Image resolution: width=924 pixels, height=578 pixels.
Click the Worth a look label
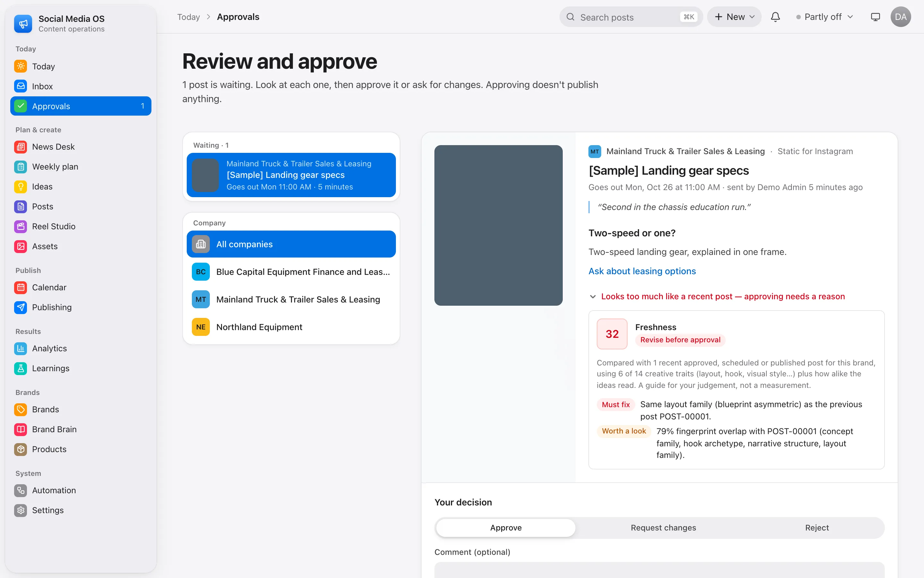click(x=623, y=431)
